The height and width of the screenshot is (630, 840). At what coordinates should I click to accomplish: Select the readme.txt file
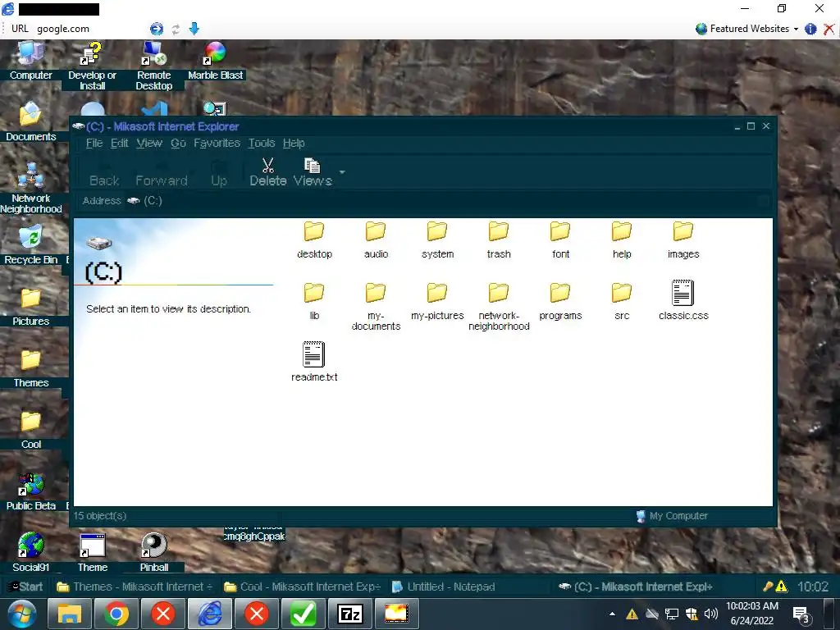314,362
